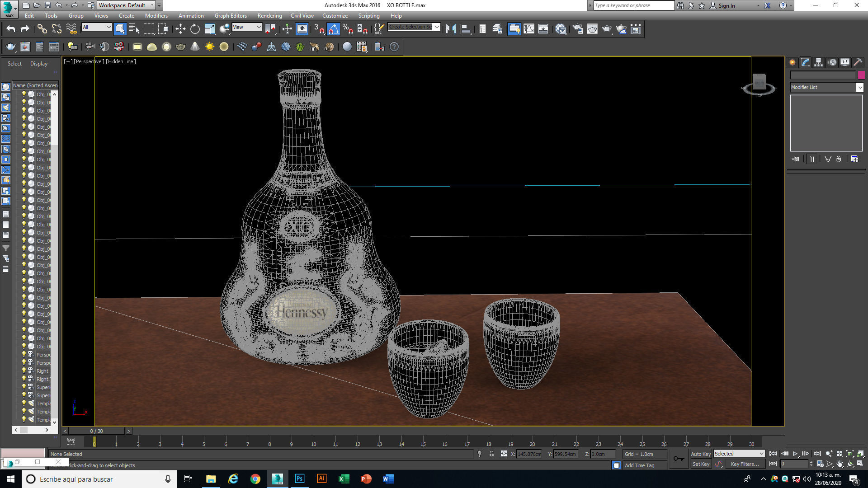Click the time slider 0 / 30 handle
868x488 pixels.
96,431
